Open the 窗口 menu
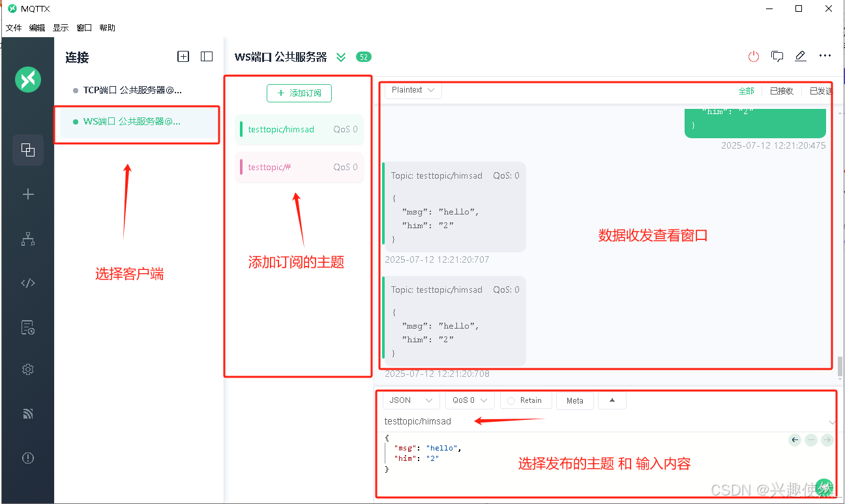Viewport: 845px width, 504px height. [x=84, y=28]
